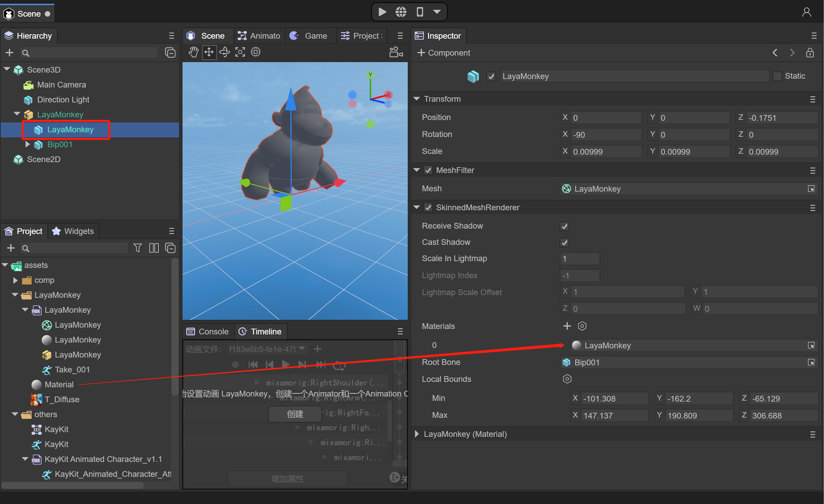Click Add Component button in Inspector
Viewport: 824px width, 504px height.
[x=444, y=53]
